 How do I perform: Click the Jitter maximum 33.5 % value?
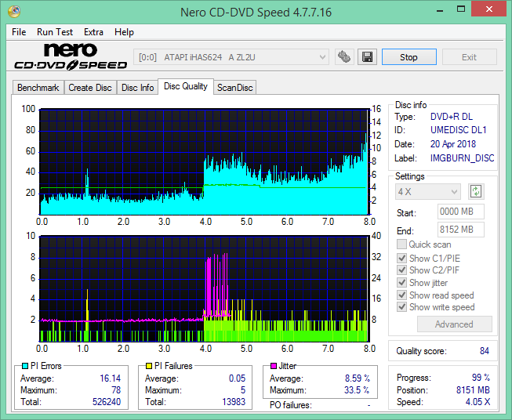[357, 389]
